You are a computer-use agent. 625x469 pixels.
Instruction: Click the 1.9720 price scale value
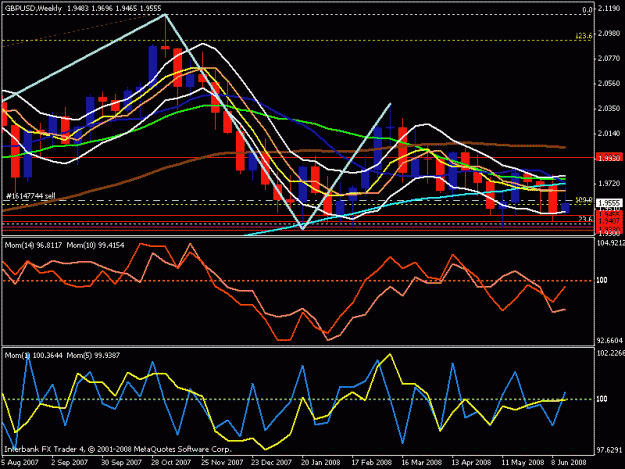(x=609, y=183)
